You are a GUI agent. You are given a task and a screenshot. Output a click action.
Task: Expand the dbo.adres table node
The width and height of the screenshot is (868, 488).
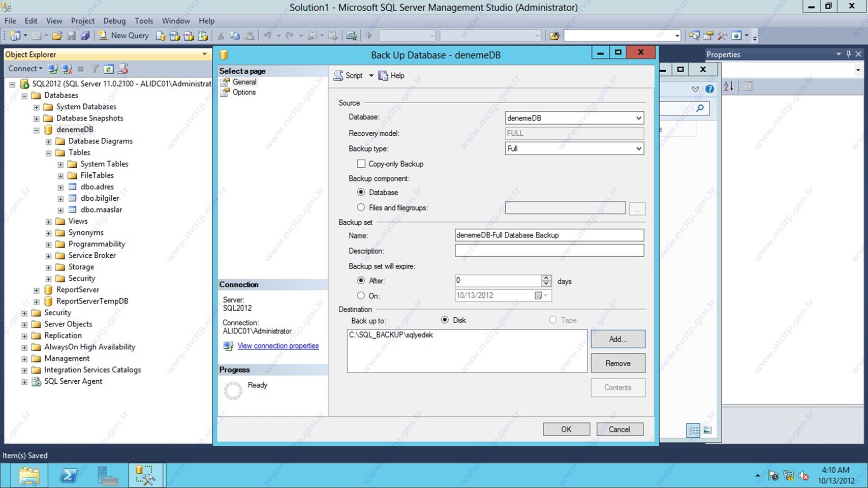[60, 188]
